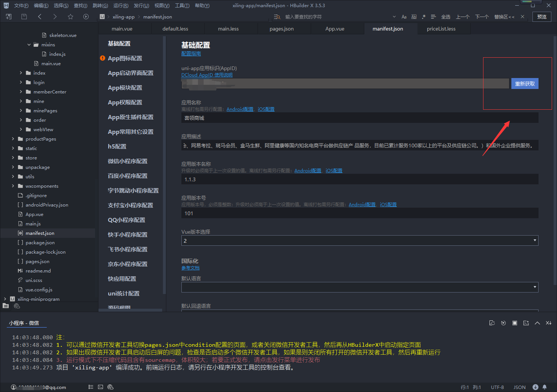Click the search magnifier icon in find bar
Screen dimensions: 557x392
(x=277, y=17)
